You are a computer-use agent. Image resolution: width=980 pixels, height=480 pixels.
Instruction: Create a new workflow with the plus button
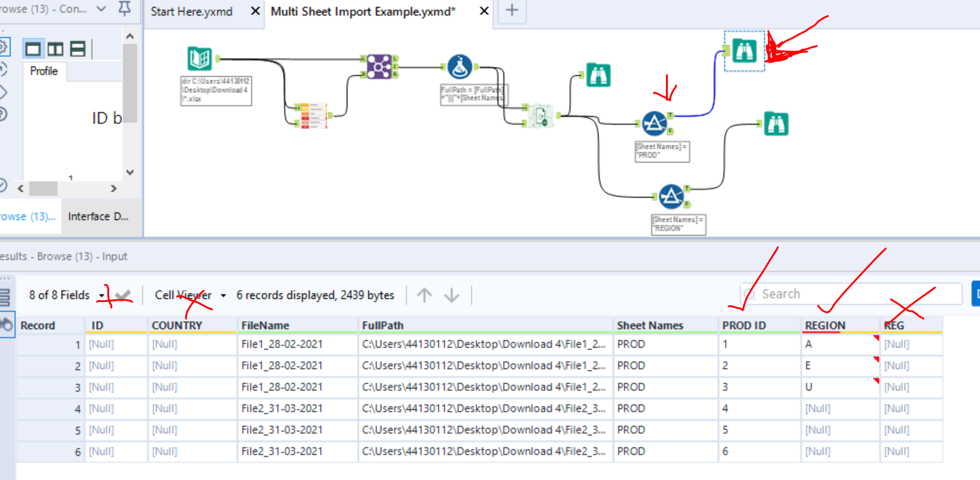coord(512,11)
